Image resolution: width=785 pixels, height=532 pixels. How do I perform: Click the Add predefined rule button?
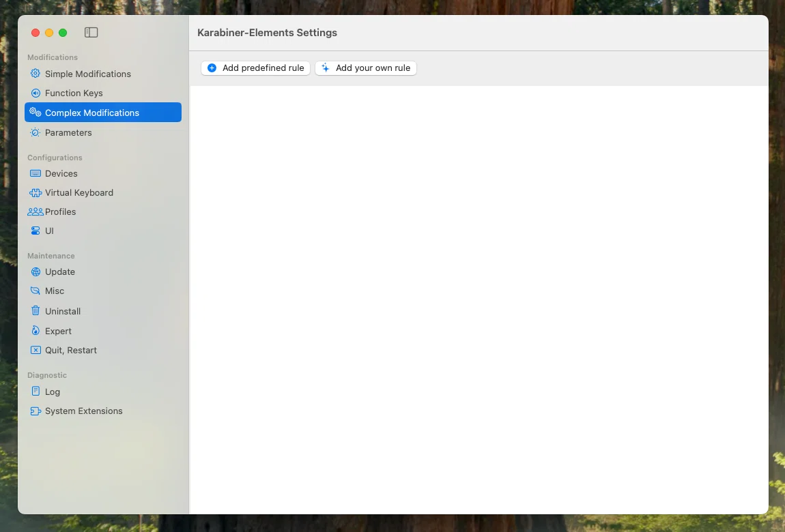[255, 68]
